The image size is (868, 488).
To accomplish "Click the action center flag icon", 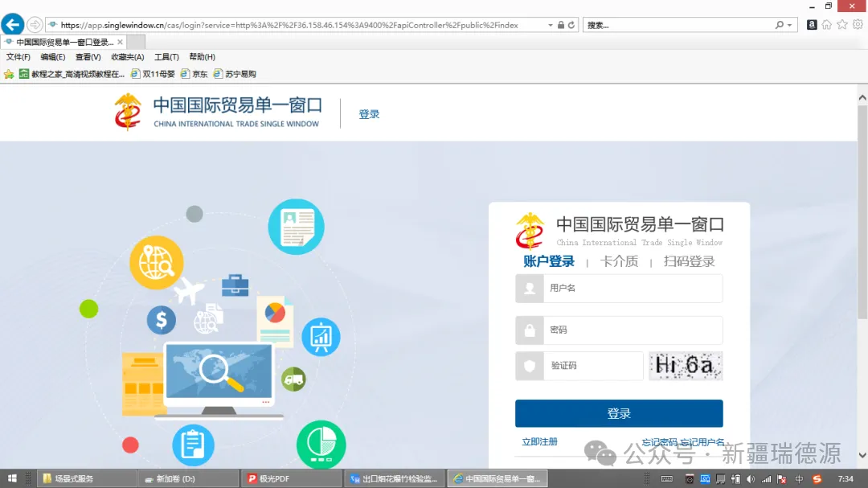I will (x=782, y=479).
